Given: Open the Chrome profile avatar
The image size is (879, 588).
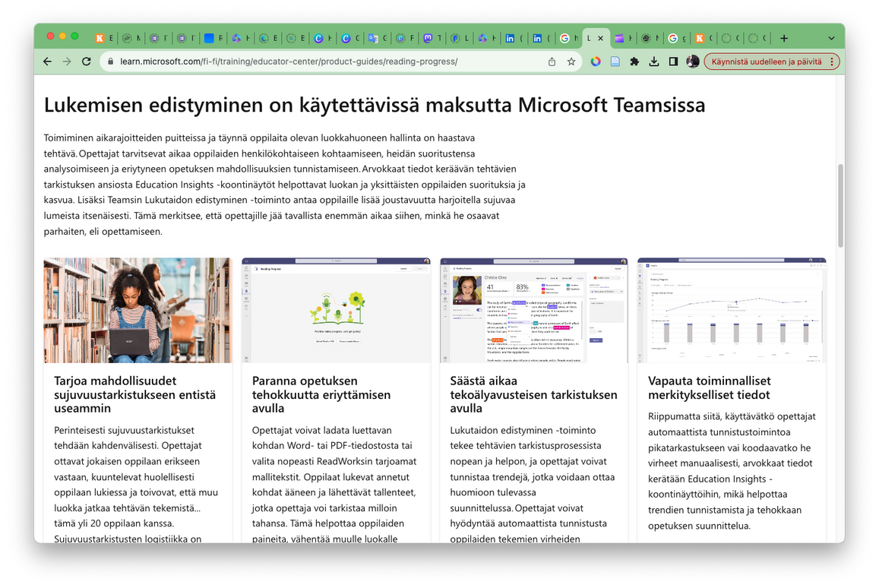Looking at the screenshot, I should coord(693,62).
